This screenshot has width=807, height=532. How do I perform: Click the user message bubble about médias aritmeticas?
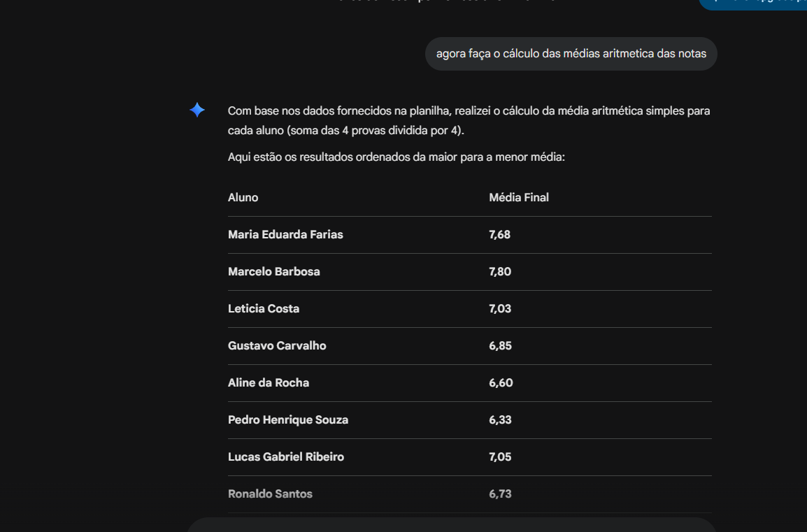coord(571,53)
